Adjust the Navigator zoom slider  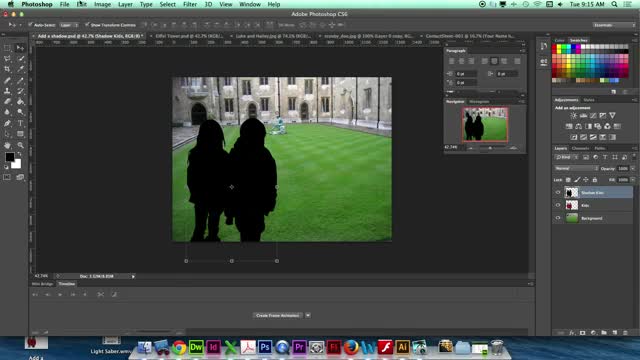coord(490,148)
